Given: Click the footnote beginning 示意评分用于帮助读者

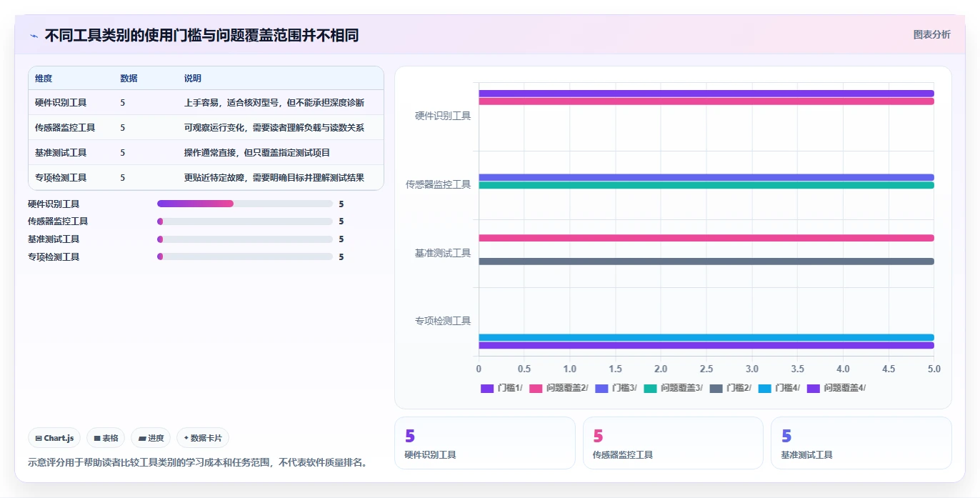Looking at the screenshot, I should coord(198,462).
